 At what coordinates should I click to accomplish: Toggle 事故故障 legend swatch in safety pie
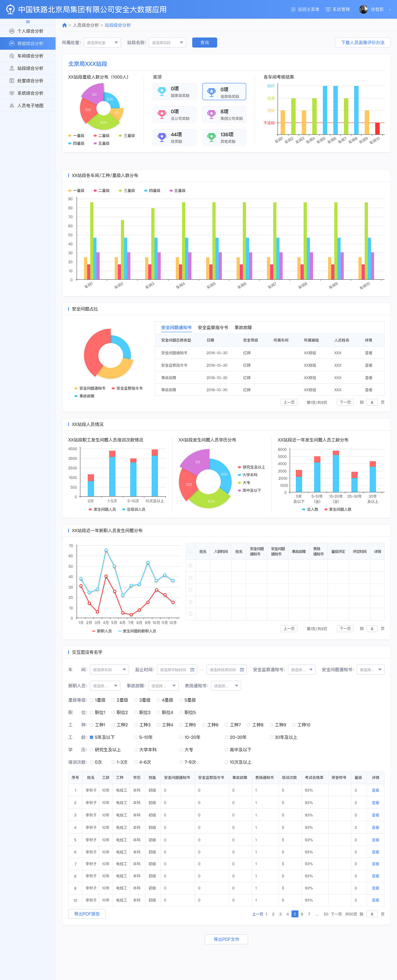[x=76, y=396]
